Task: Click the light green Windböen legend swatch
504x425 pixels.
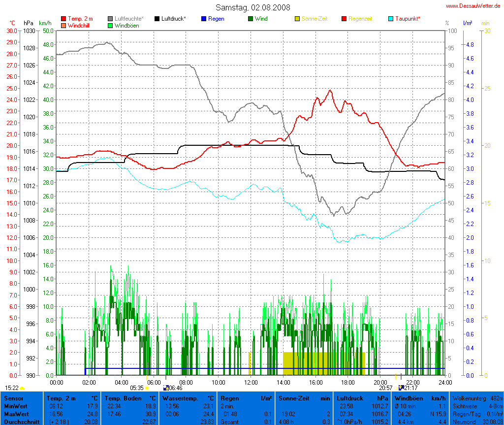Action: pos(110,25)
